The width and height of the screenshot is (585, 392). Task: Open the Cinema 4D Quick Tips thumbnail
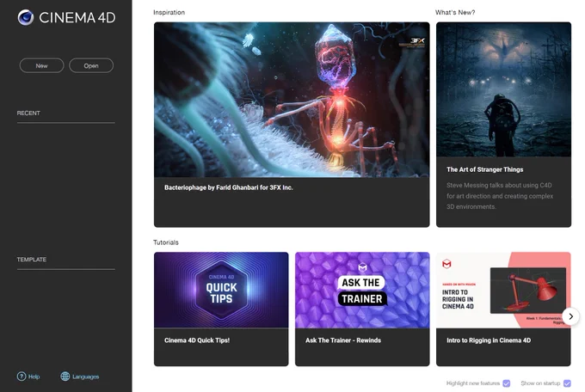point(221,291)
